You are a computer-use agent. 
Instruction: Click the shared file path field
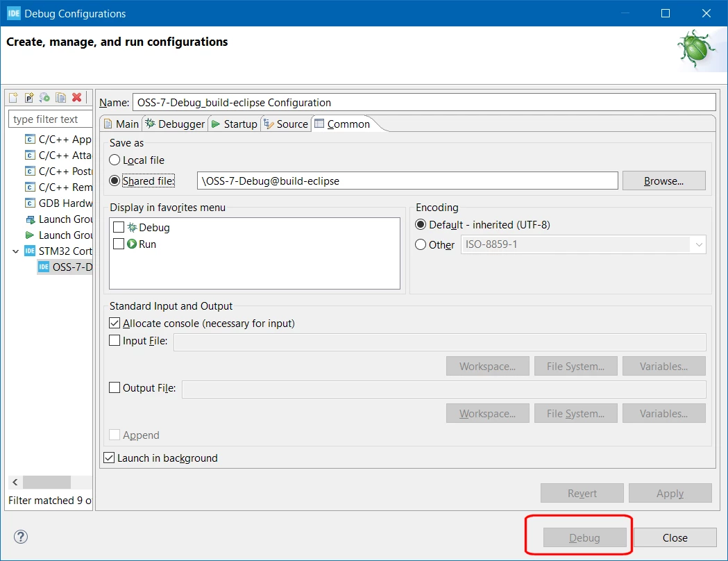[x=407, y=181]
